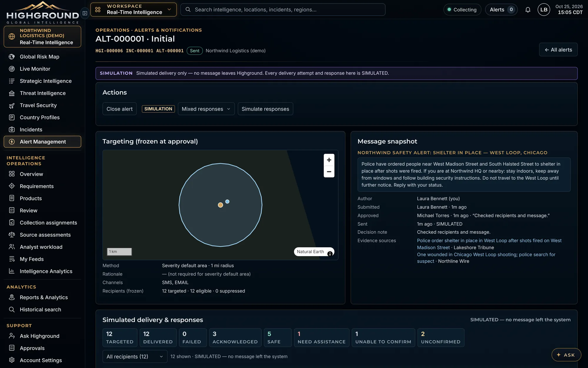588x368 pixels.
Task: Open the Lakeshore Tribune shelter in place article link
Action: 489,244
